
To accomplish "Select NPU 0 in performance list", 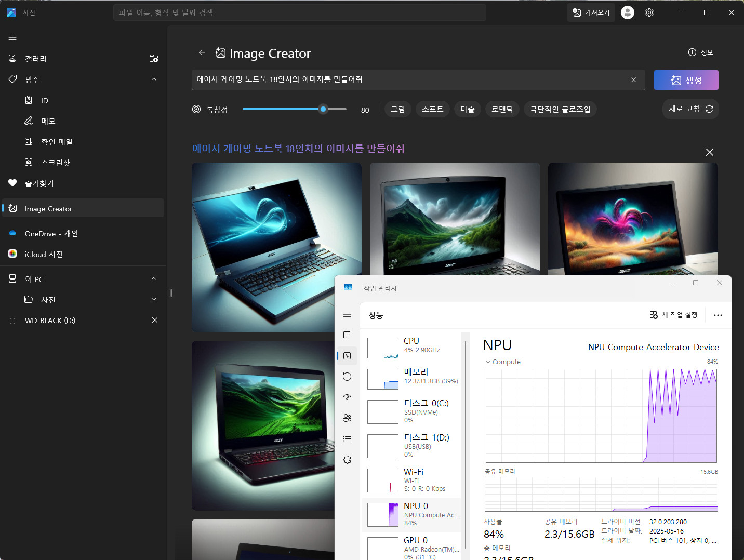I will coord(411,514).
